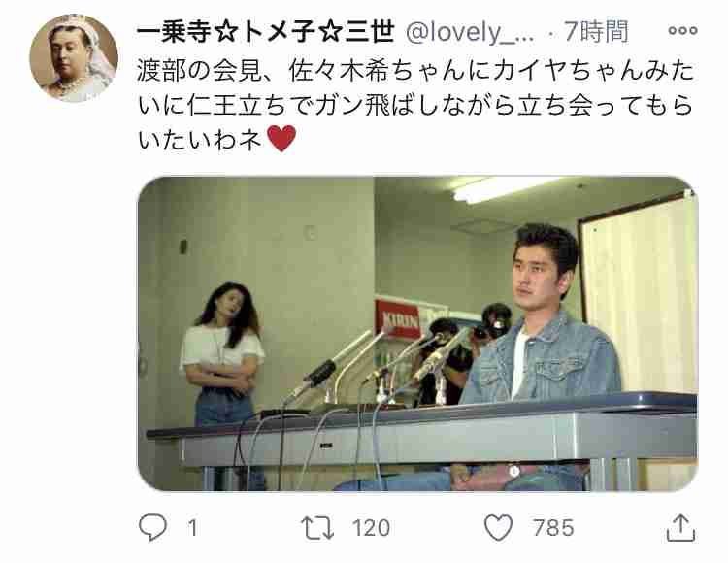Viewport: 728px width, 563px height.
Task: Click the last tweet line いたいわネ
Action: [x=200, y=139]
